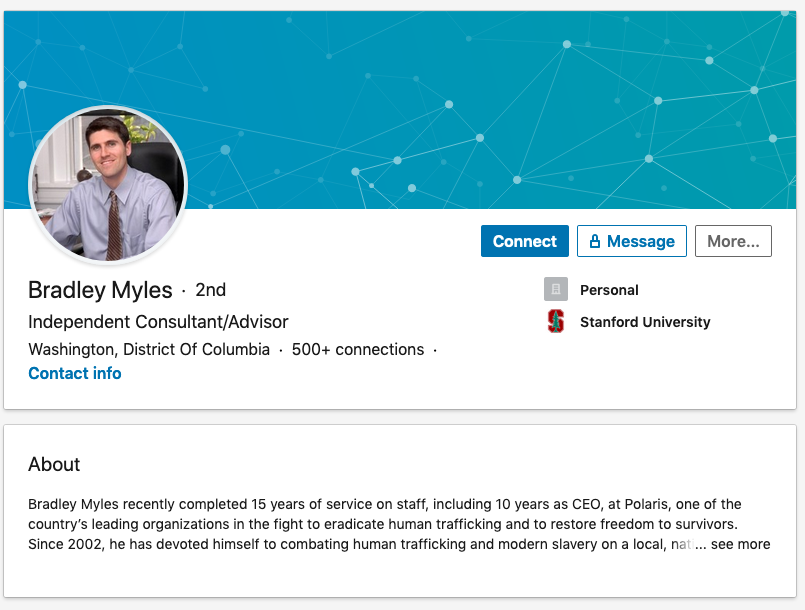This screenshot has height=610, width=805.
Task: Open the Message button
Action: coord(631,241)
